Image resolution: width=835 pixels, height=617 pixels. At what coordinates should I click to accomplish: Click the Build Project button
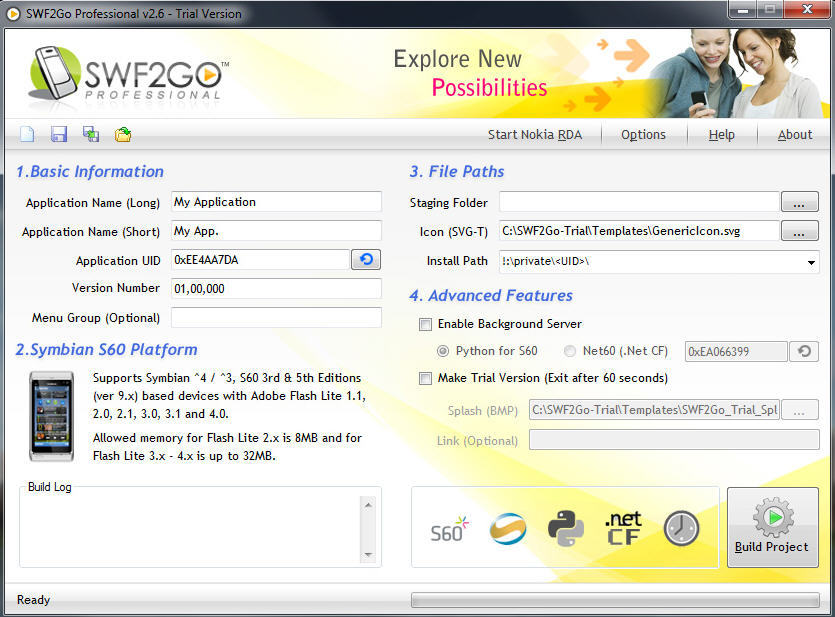point(772,527)
